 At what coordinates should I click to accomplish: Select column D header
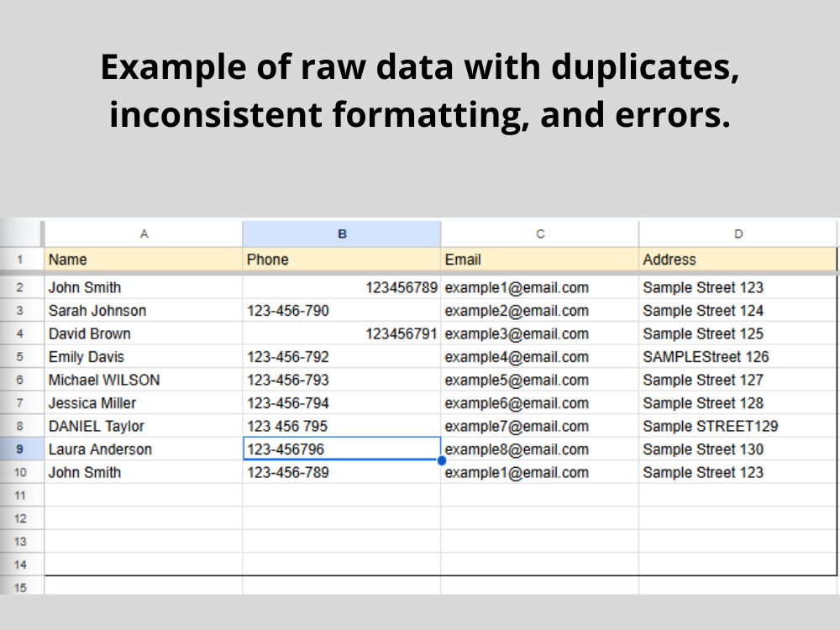(x=738, y=234)
